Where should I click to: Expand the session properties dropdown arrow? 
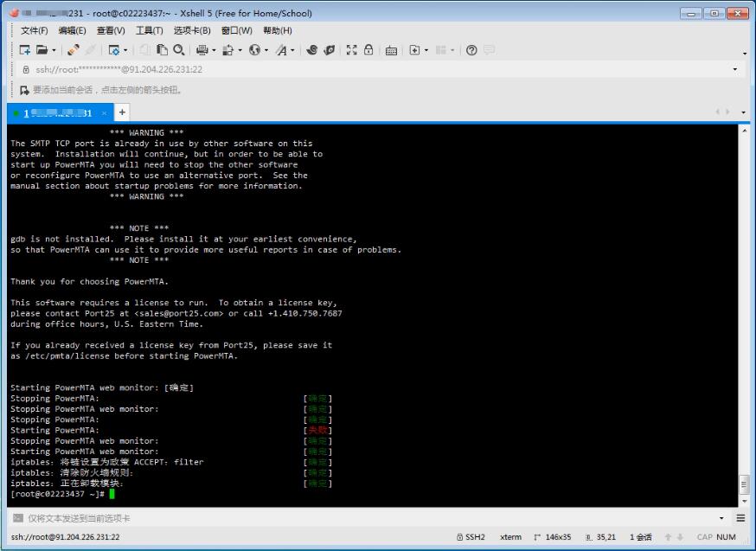(125, 50)
